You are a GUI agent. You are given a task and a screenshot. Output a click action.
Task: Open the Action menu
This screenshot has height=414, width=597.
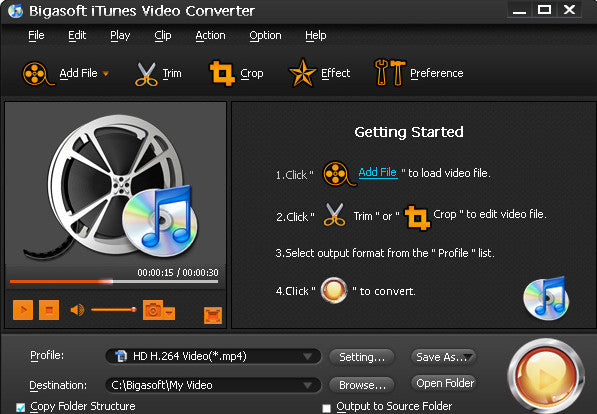[x=210, y=35]
